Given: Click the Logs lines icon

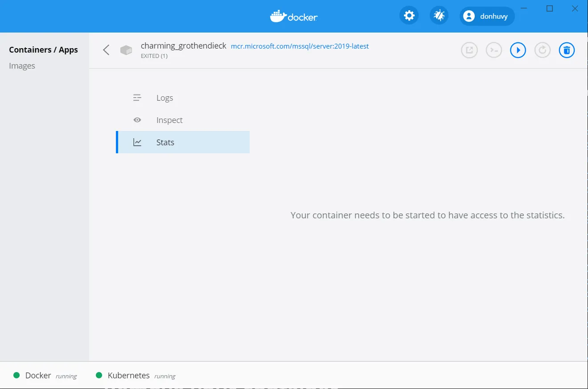Looking at the screenshot, I should (x=137, y=98).
